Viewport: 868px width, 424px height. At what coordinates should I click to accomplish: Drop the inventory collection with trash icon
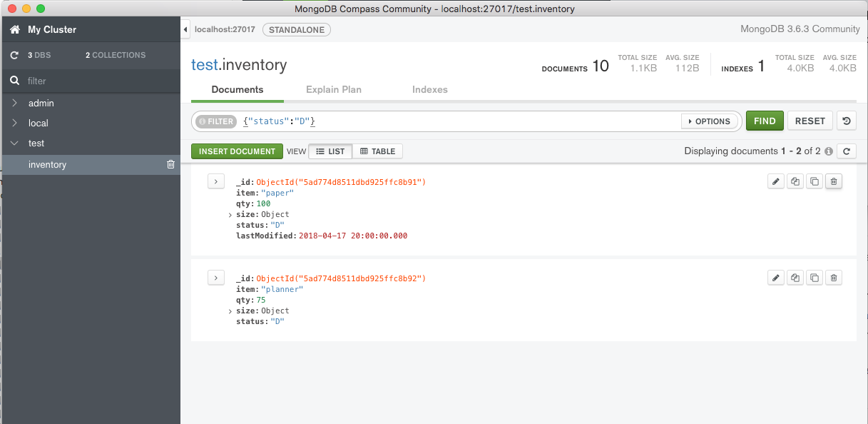pyautogui.click(x=170, y=165)
